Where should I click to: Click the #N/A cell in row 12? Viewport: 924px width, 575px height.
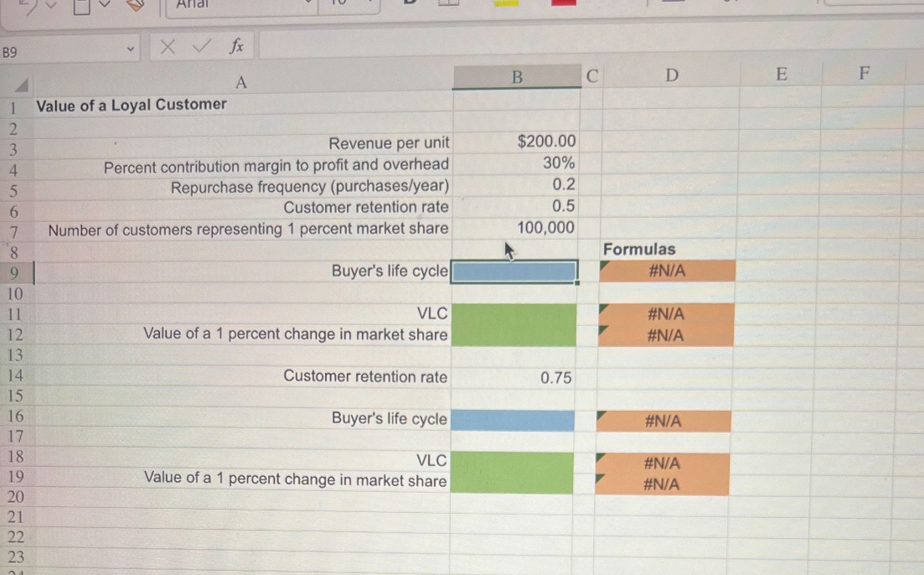pyautogui.click(x=665, y=335)
